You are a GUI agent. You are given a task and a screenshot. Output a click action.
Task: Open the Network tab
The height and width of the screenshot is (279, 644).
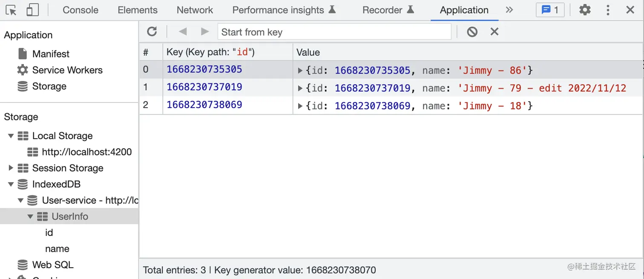pos(195,10)
